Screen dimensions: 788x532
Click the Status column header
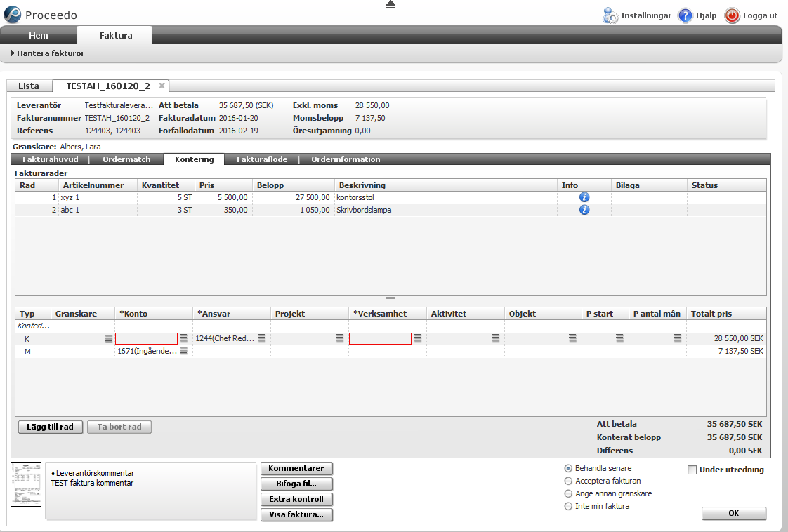pos(727,185)
